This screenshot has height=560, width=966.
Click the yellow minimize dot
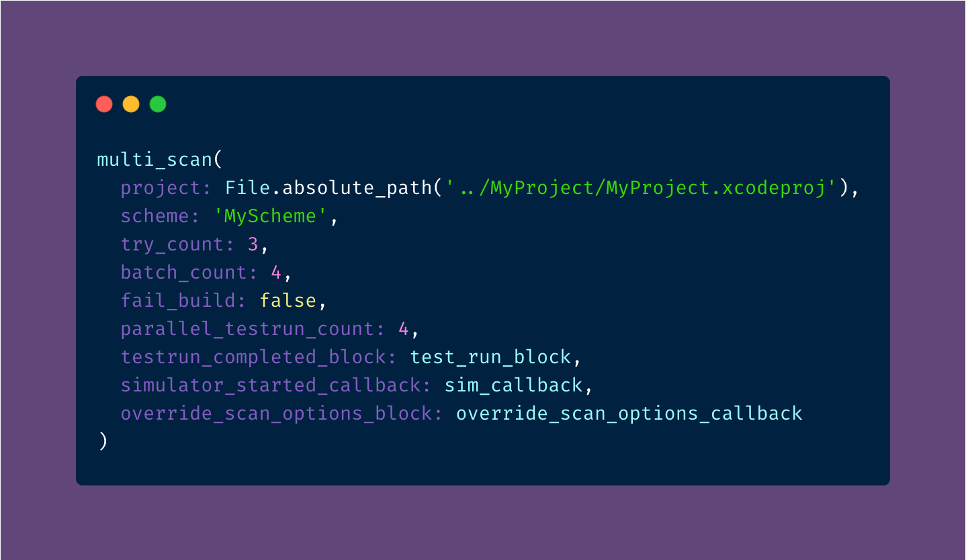click(x=131, y=104)
